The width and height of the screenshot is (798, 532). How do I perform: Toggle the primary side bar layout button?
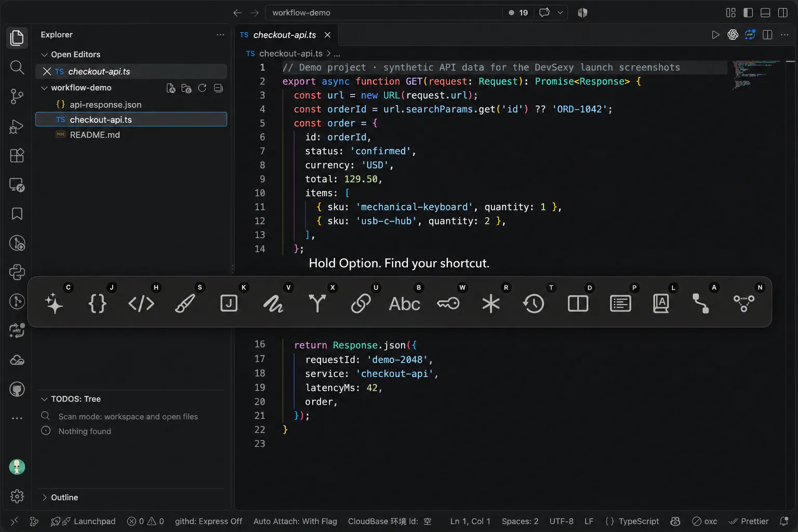[x=748, y=12]
